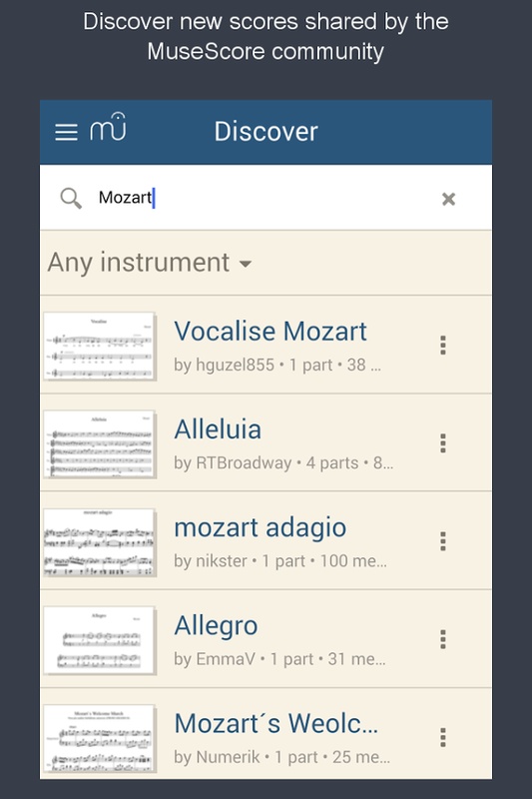Screen dimensions: 532x799
Task: Open the Allegro score thumbnail
Action: 99,640
